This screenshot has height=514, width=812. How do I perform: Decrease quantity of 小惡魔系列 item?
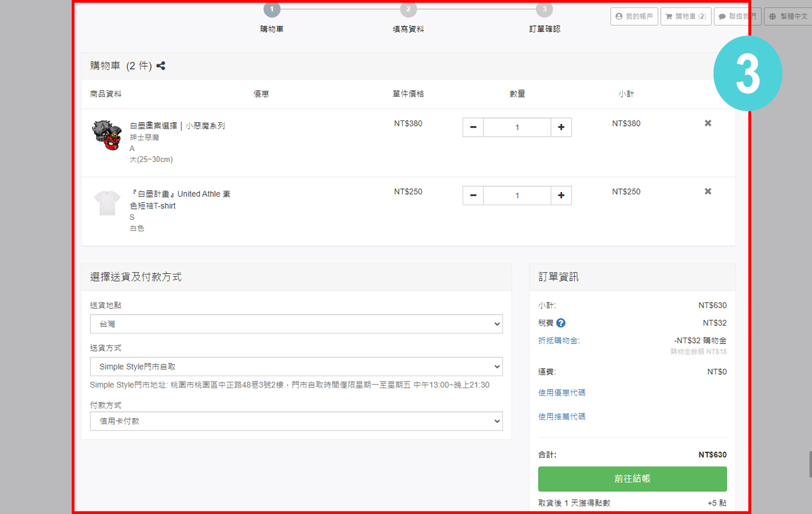point(473,128)
